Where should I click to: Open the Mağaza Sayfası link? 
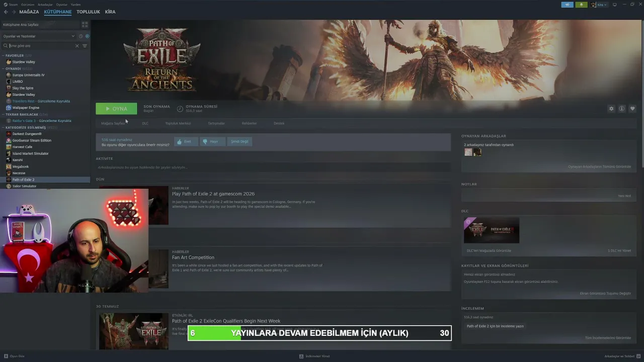point(113,123)
